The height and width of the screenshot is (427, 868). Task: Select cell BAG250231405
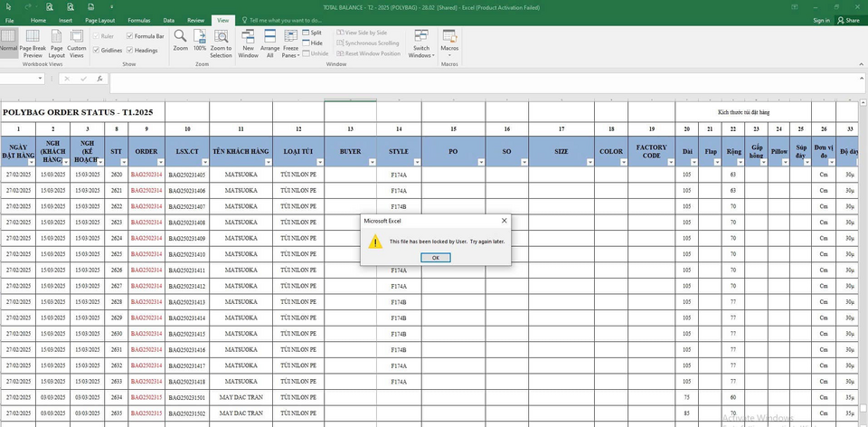187,175
